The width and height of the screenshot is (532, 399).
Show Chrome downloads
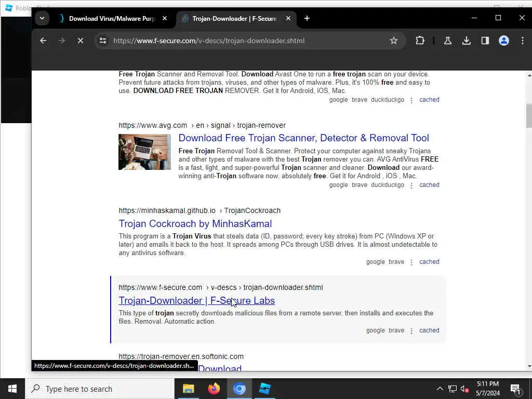[466, 41]
